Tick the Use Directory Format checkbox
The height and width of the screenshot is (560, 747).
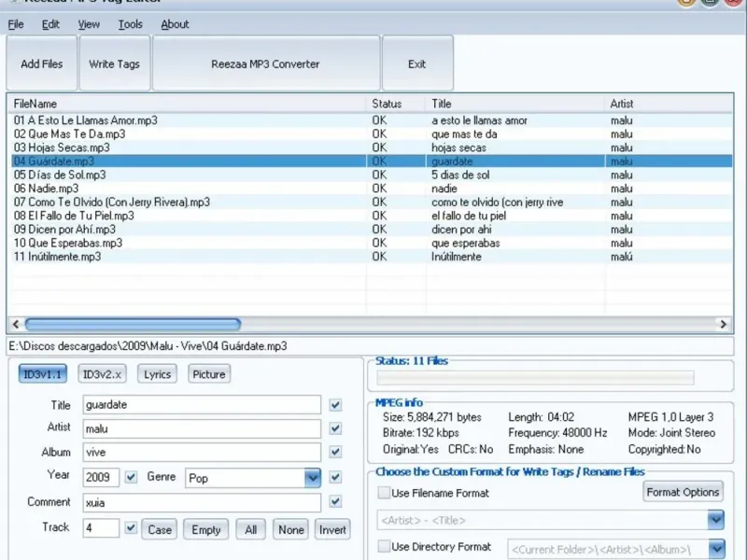384,547
